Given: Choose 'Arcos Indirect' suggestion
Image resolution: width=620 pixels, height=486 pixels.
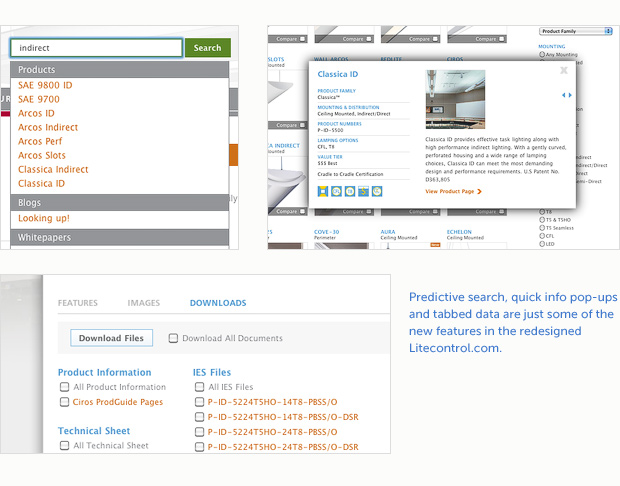Looking at the screenshot, I should [48, 127].
